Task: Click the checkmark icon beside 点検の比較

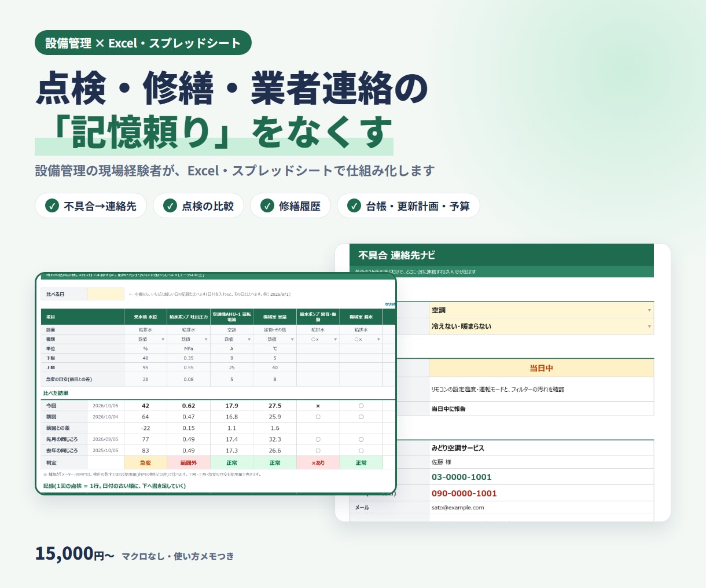Action: pos(170,205)
